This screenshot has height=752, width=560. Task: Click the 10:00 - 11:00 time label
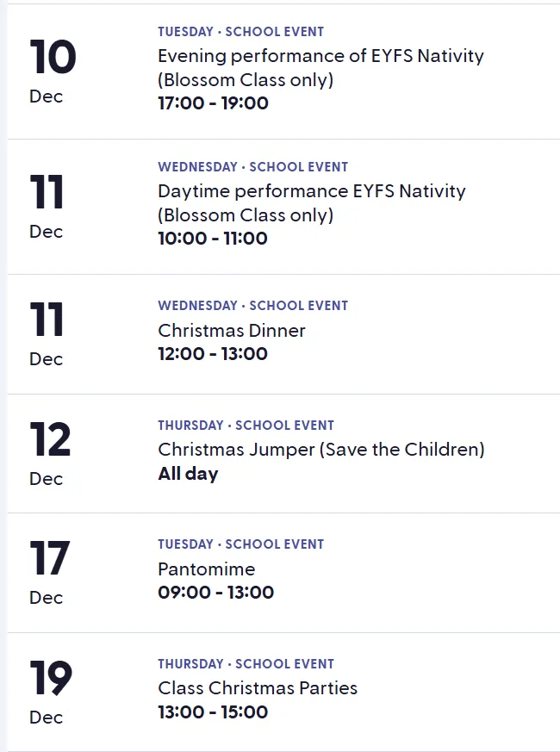coord(213,239)
